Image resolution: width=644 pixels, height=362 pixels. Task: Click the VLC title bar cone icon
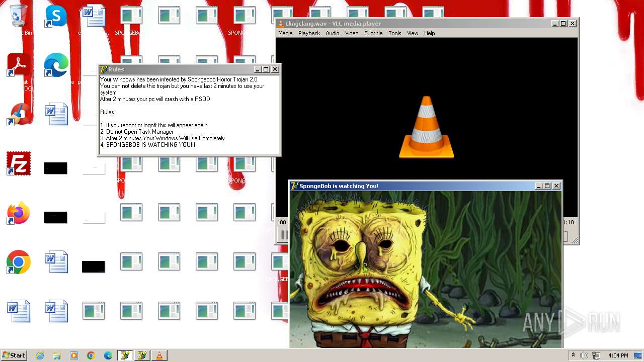(280, 24)
